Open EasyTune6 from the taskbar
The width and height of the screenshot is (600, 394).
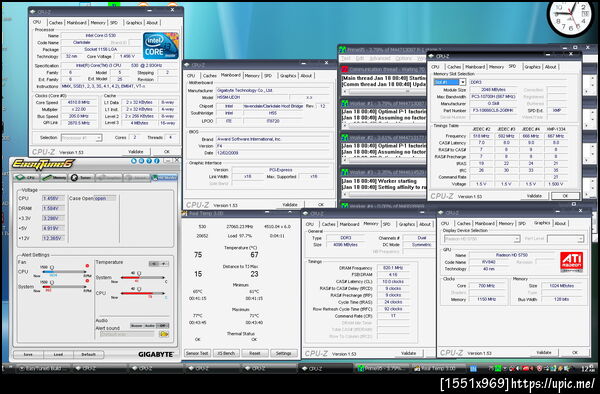pos(43,368)
